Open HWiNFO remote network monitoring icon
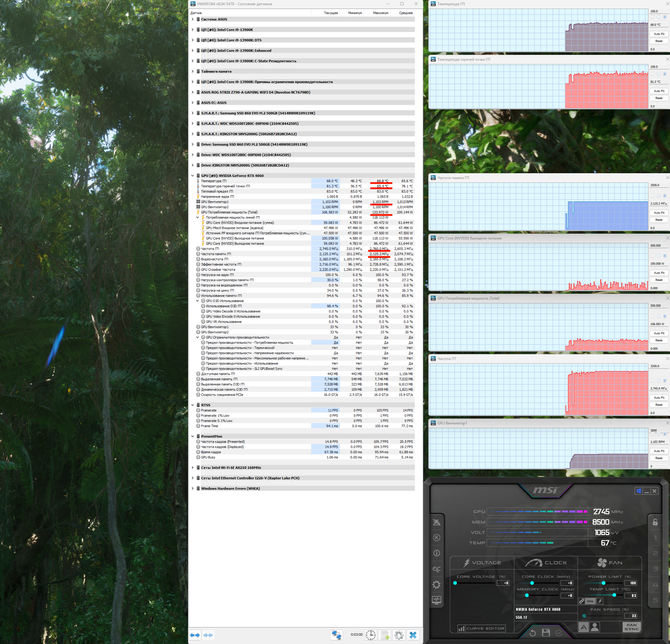This screenshot has height=644, width=670. 336,635
